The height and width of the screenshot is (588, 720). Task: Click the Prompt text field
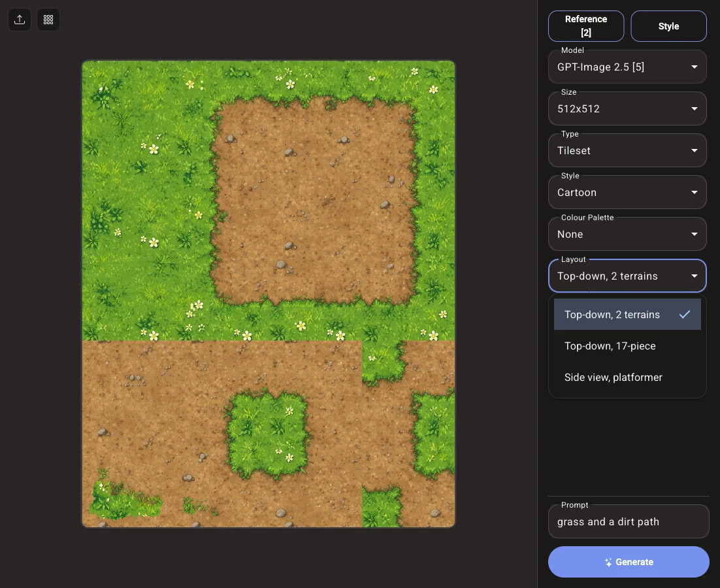(629, 522)
